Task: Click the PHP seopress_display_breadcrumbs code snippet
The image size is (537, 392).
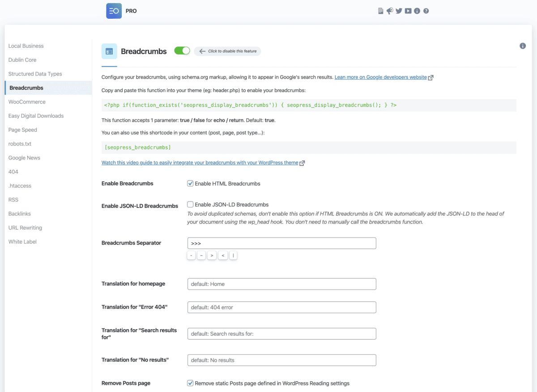Action: [x=250, y=105]
